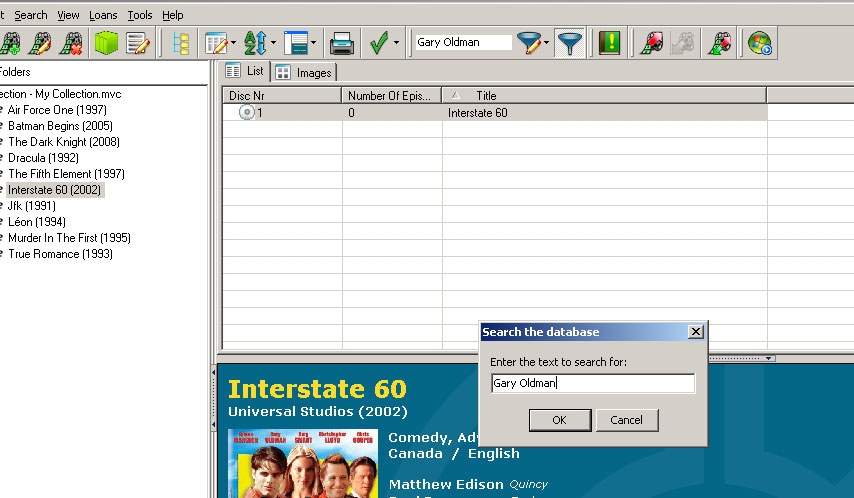Click the search text field containing Gary Oldman

(x=593, y=383)
